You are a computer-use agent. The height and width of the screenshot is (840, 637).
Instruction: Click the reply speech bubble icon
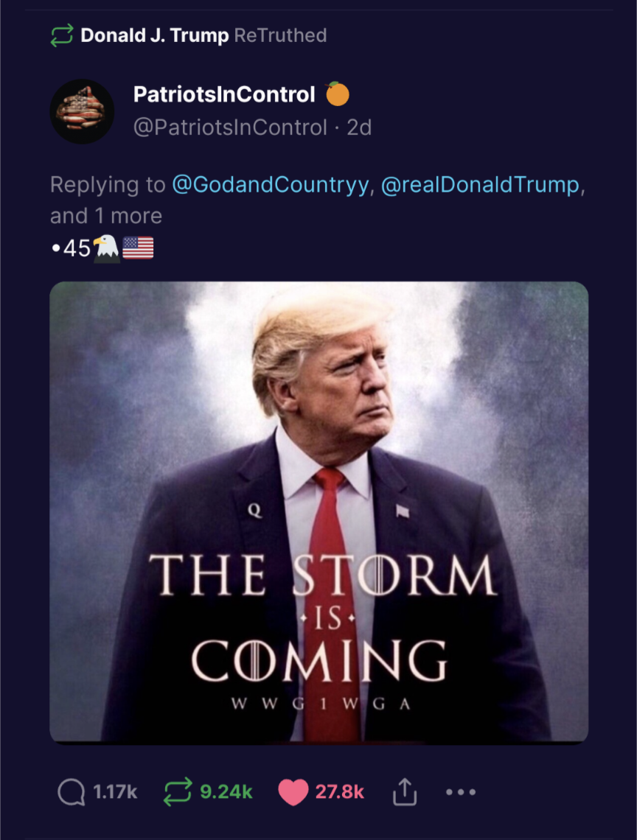(x=72, y=792)
